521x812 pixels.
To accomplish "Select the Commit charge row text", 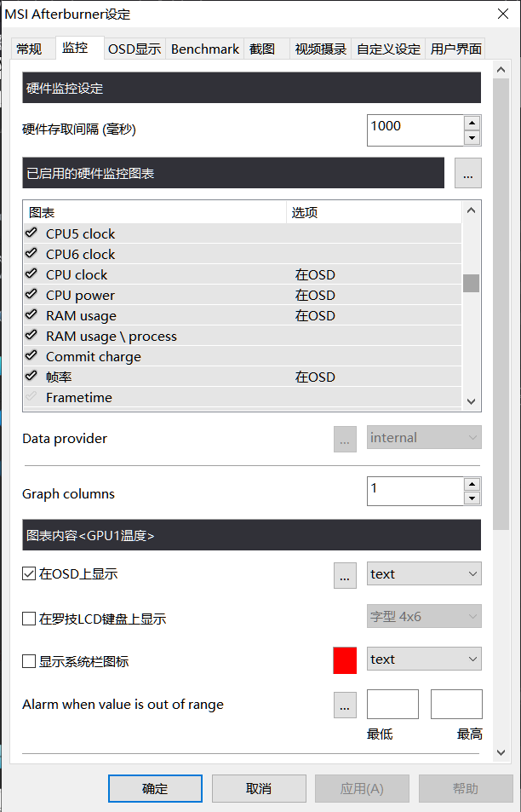I will pos(93,357).
